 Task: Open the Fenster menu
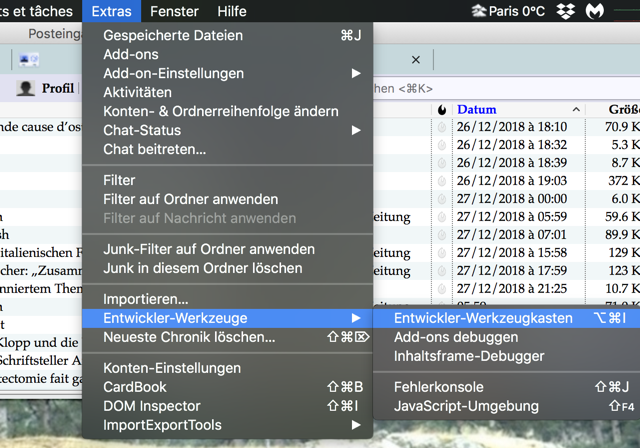click(174, 11)
